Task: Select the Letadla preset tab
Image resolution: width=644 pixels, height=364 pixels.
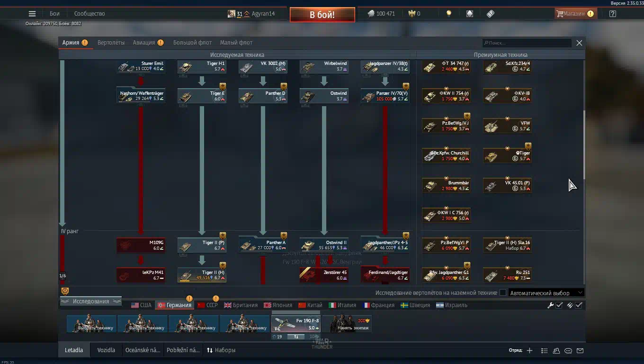Action: click(x=74, y=350)
